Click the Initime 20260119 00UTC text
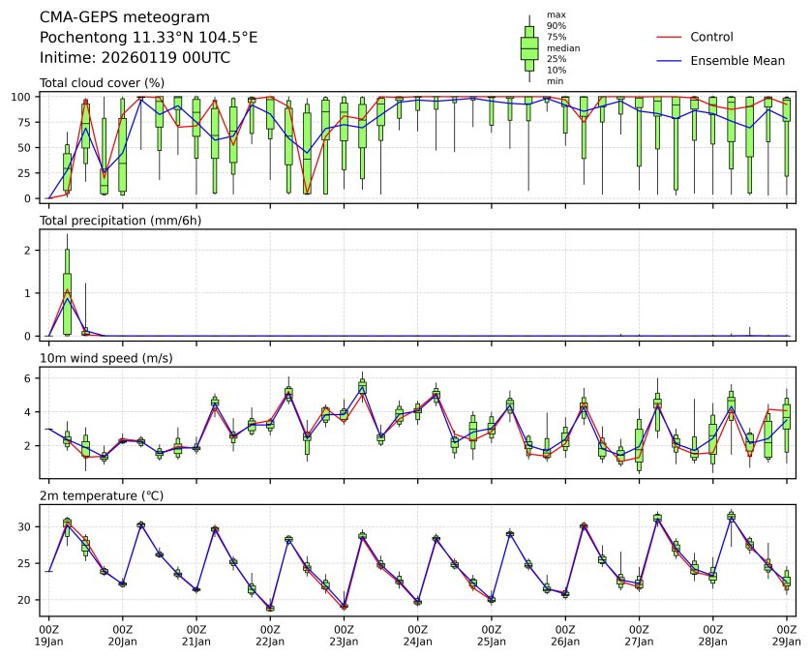The height and width of the screenshot is (658, 812). click(x=135, y=58)
